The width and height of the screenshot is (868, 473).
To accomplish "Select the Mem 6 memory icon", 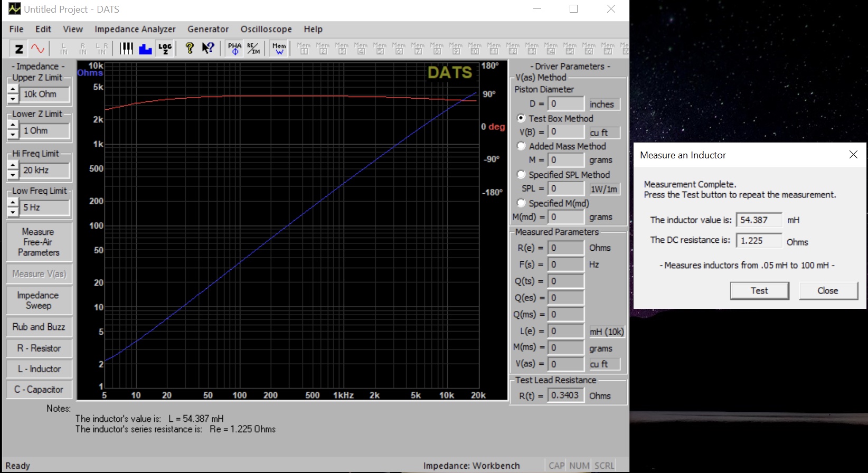I will (399, 49).
